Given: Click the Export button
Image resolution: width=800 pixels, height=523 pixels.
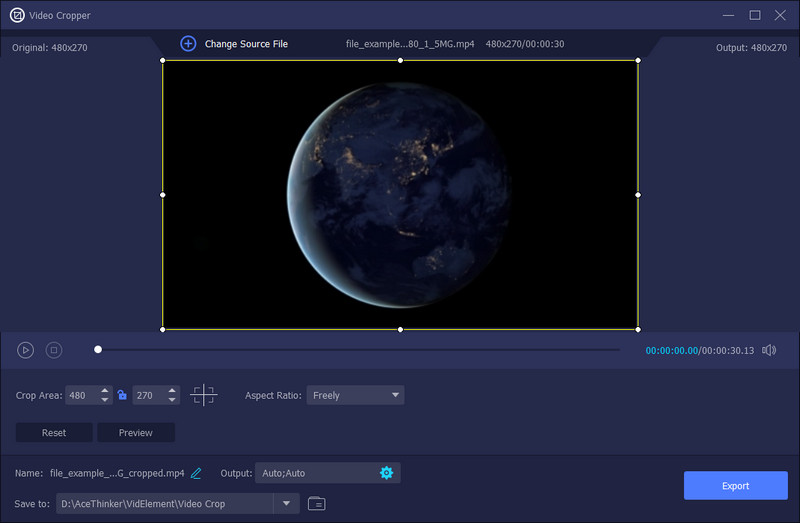Looking at the screenshot, I should (x=735, y=486).
